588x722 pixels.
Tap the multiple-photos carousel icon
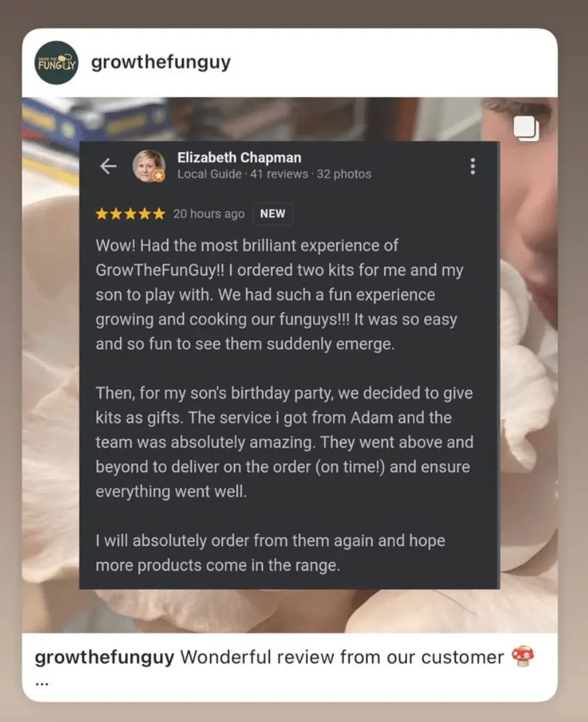coord(527,128)
